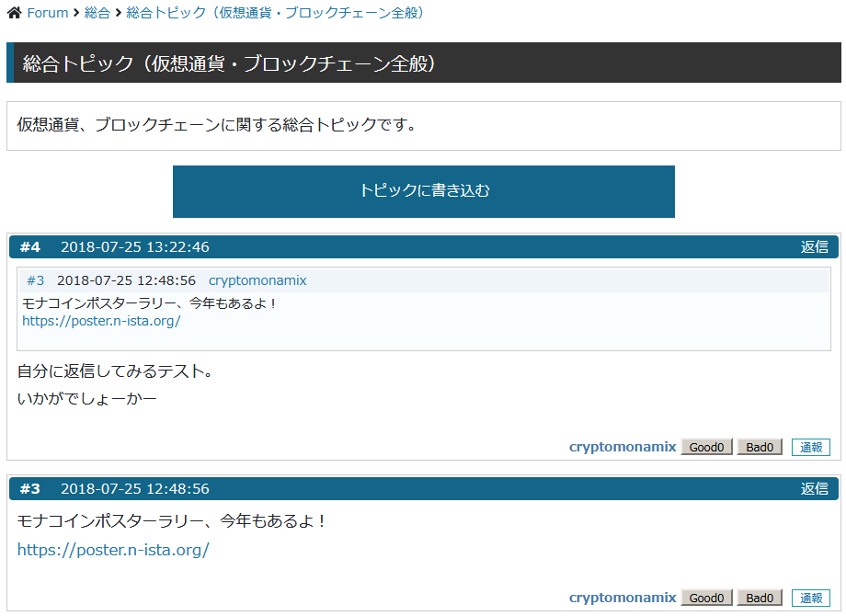Click the #4 post number header

click(x=30, y=246)
